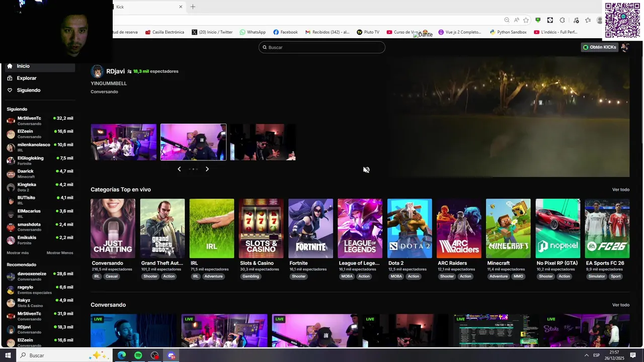Open the No Pixel RP category card
This screenshot has height=362, width=644.
557,228
